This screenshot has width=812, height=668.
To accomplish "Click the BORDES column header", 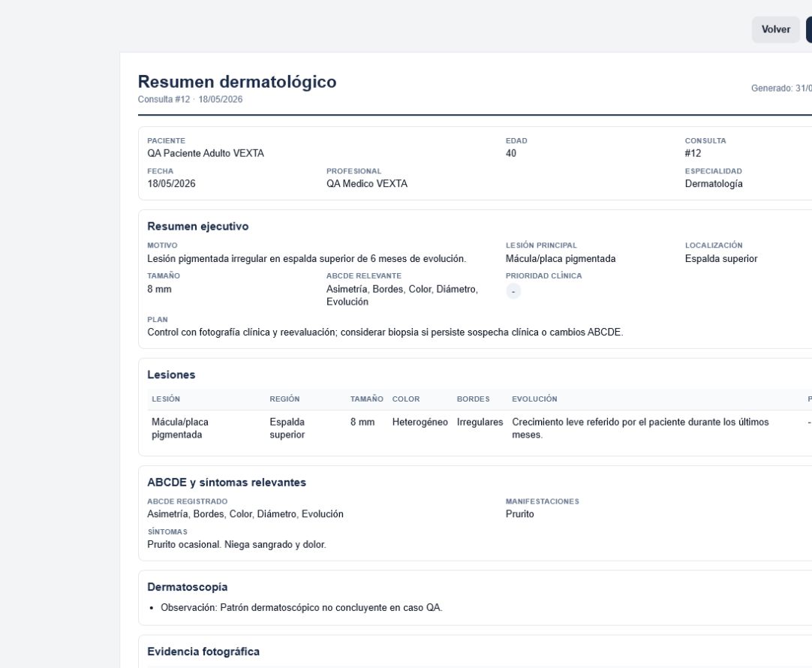I will (x=473, y=399).
